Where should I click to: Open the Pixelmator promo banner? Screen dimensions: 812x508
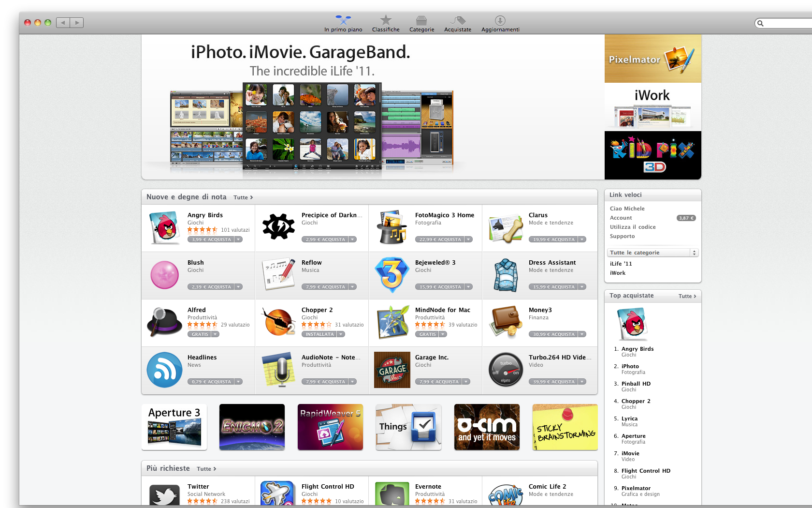click(652, 59)
